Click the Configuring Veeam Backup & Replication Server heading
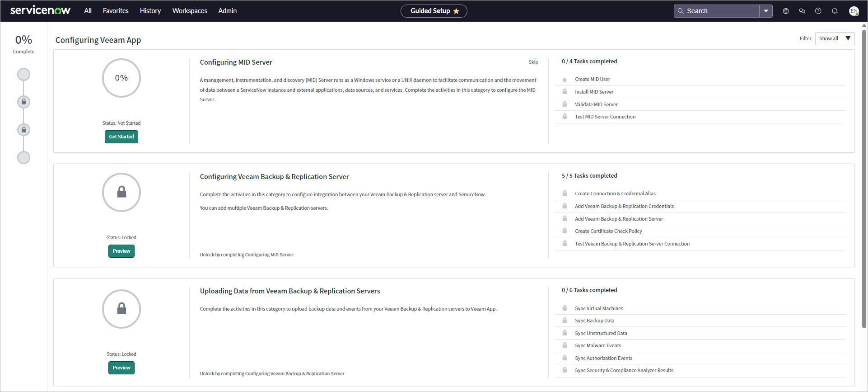The height and width of the screenshot is (392, 868). coord(274,177)
